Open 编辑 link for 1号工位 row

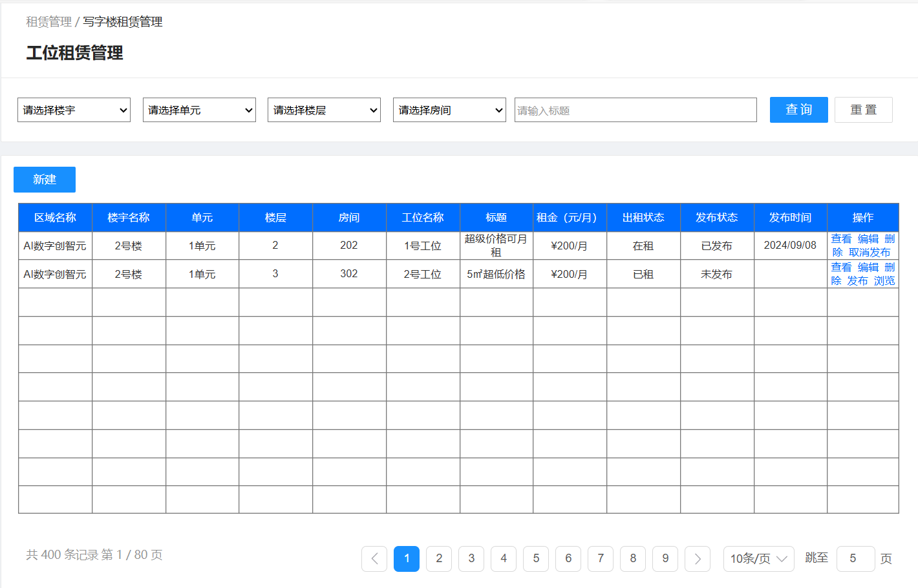tap(868, 239)
